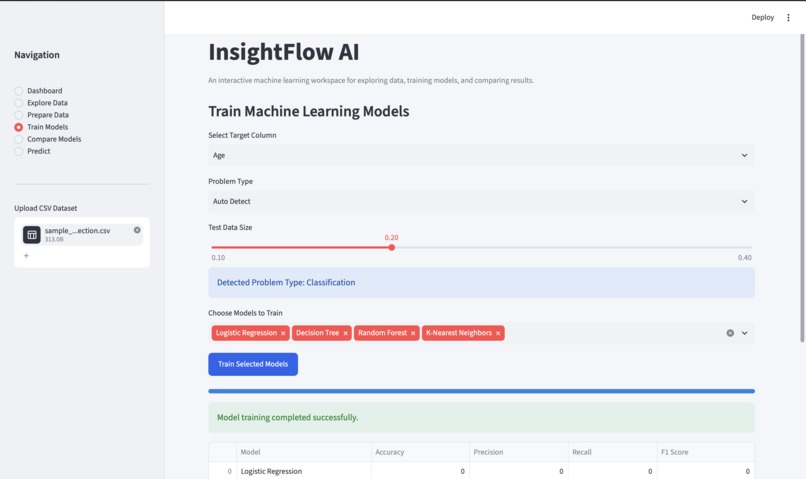Expand the Choose Models to Train list
Image resolution: width=806 pixels, height=479 pixels.
point(744,333)
